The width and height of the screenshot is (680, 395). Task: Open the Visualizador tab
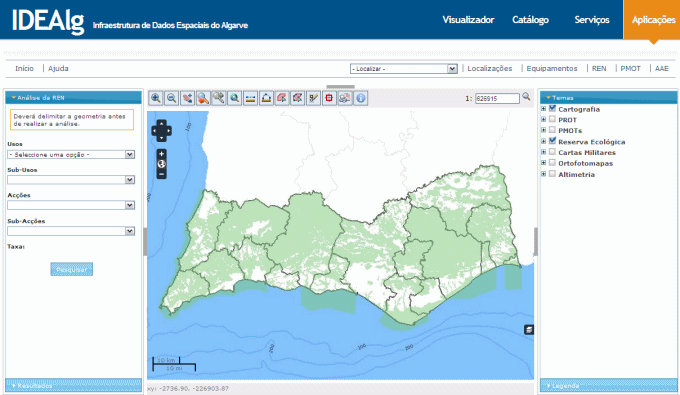pyautogui.click(x=468, y=20)
